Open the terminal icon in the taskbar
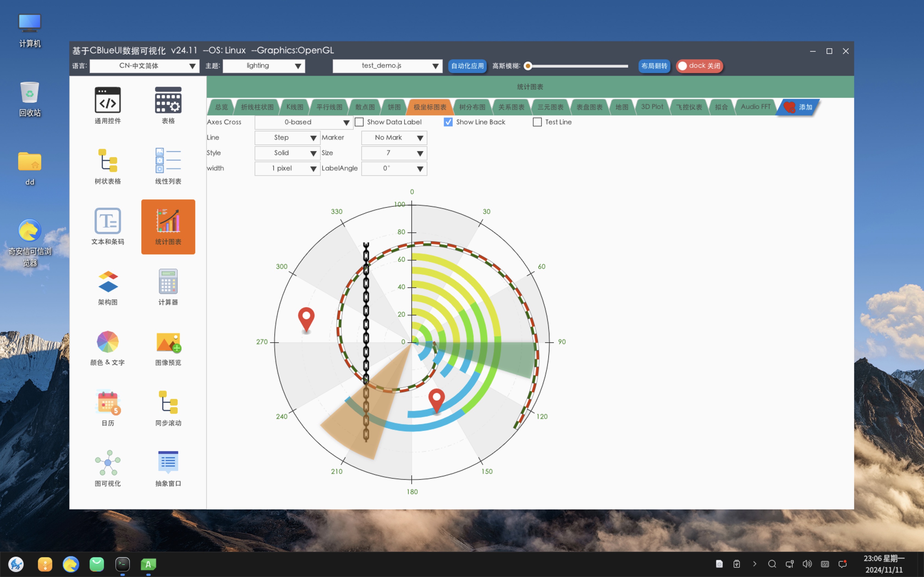Viewport: 924px width, 577px height. pos(123,564)
